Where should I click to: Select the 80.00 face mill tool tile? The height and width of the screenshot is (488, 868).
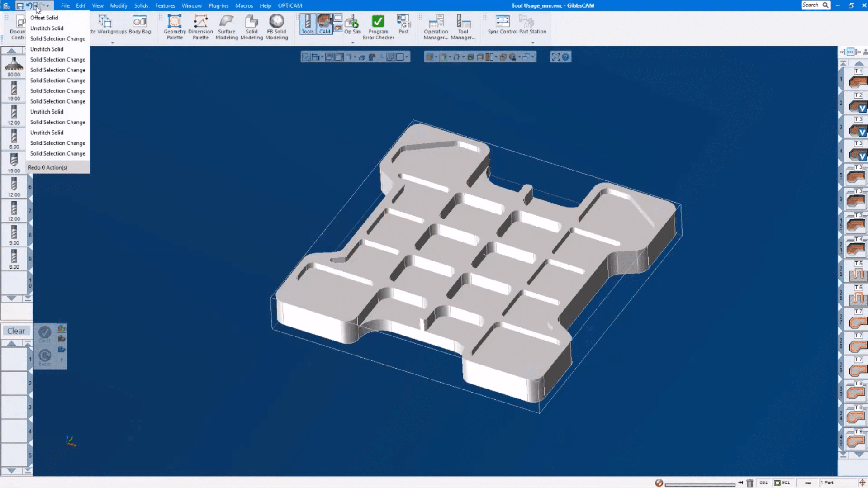click(x=14, y=67)
